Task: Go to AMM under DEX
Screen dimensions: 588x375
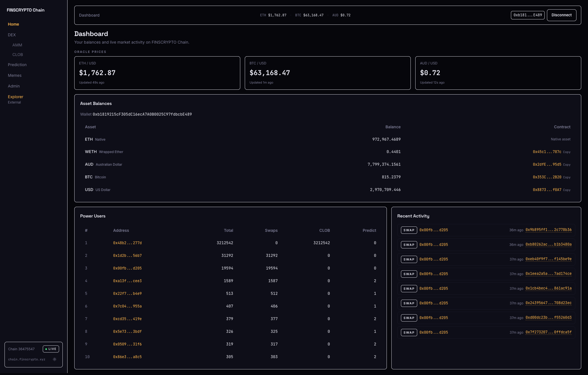Action: 17,45
